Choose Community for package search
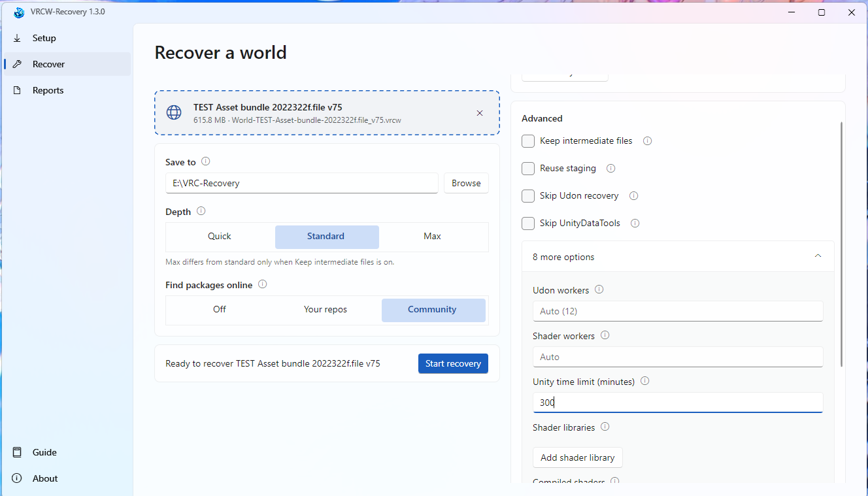The height and width of the screenshot is (496, 868). pyautogui.click(x=433, y=310)
